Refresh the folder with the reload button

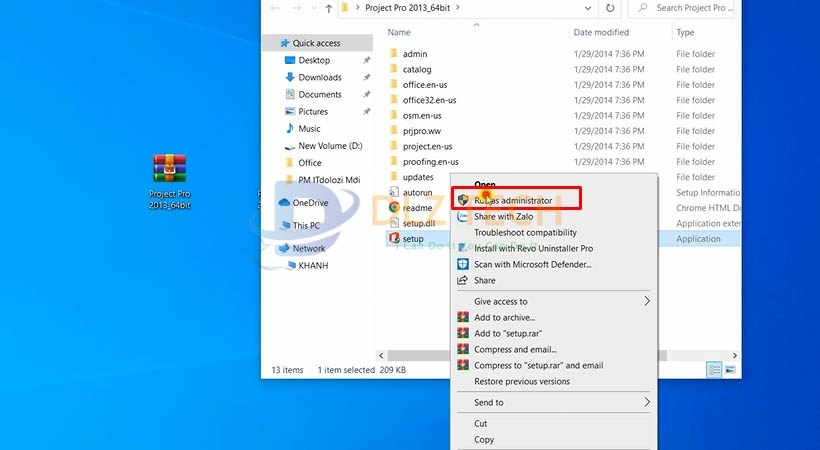pyautogui.click(x=610, y=8)
